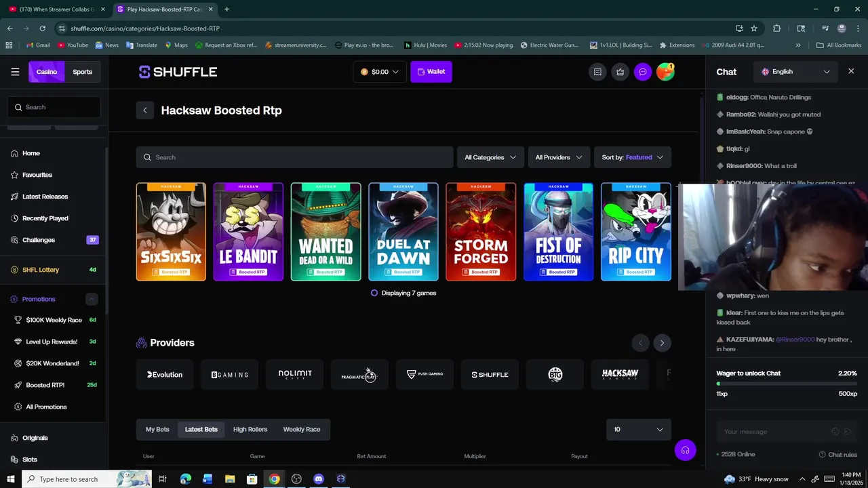Open the Fist of Destruction game
This screenshot has height=488, width=868.
pyautogui.click(x=559, y=232)
